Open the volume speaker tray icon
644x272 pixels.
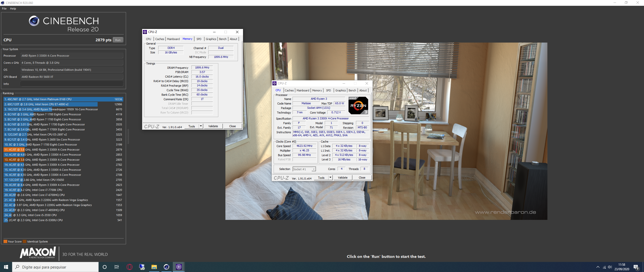coord(610,267)
